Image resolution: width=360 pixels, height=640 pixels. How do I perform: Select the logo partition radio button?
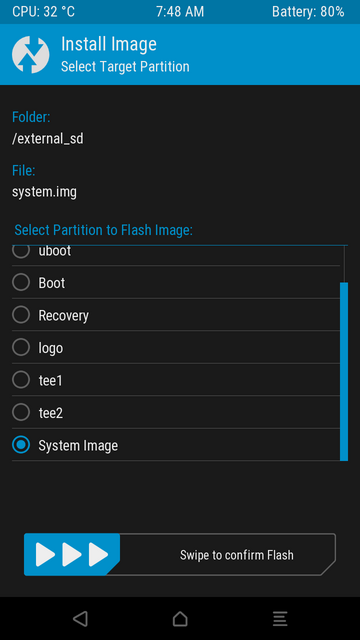(21, 348)
